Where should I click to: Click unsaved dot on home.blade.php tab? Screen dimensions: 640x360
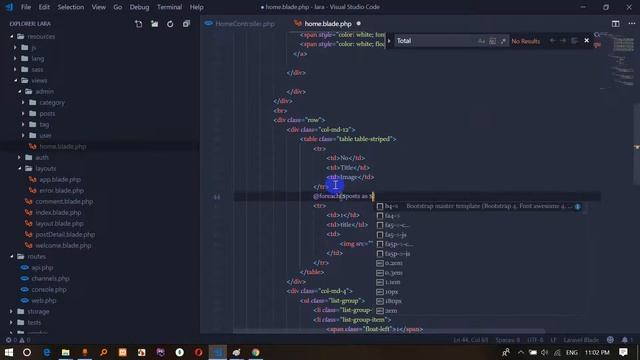[358, 24]
